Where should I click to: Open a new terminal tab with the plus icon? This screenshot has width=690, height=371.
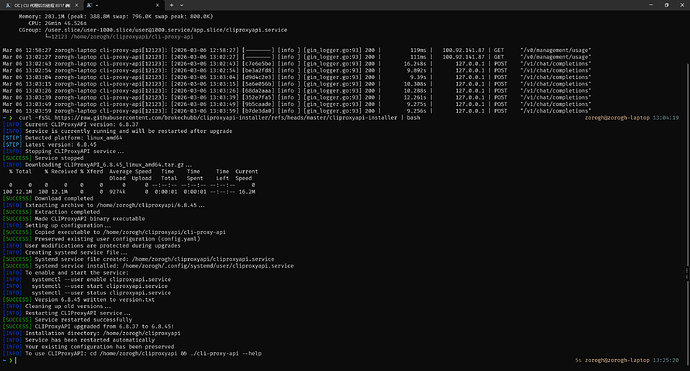[171, 5]
